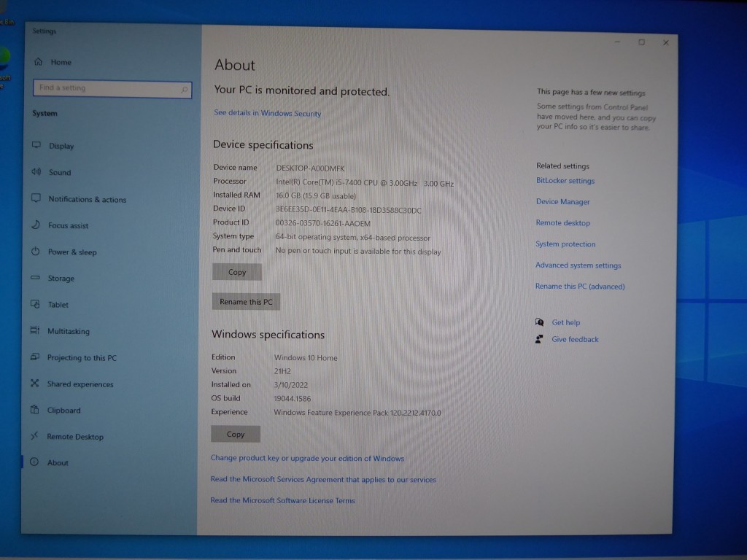Click the Projecting to this PC icon
The image size is (747, 560).
[35, 357]
